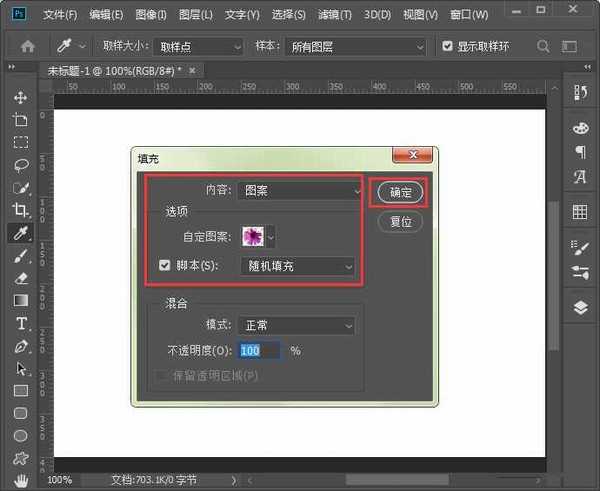Click the Home icon in options bar
Screen dimensions: 600x491
[28, 46]
